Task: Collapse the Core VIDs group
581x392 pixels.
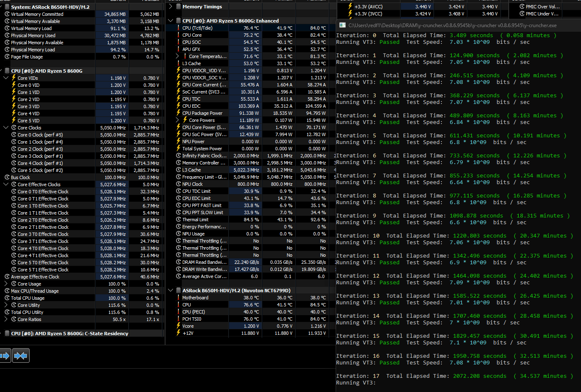Action: tap(6, 78)
